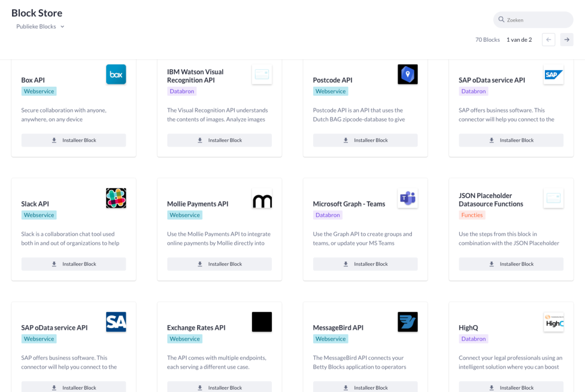Click Installeer Block on the HighQ card

pos(511,387)
